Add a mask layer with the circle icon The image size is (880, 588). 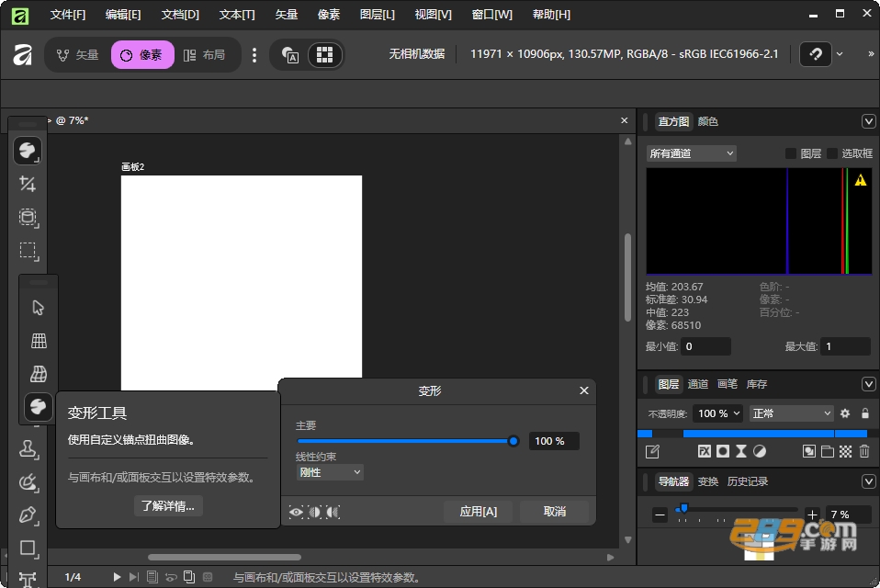[723, 451]
